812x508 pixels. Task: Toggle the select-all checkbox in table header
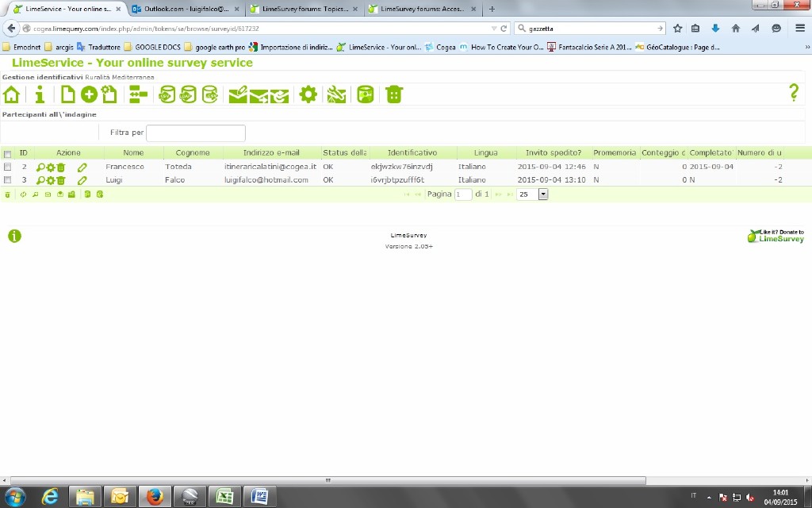pos(7,153)
